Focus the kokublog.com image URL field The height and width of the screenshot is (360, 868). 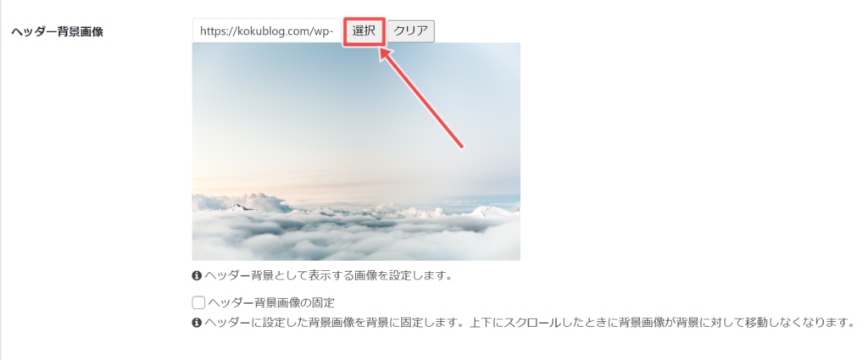click(x=267, y=31)
